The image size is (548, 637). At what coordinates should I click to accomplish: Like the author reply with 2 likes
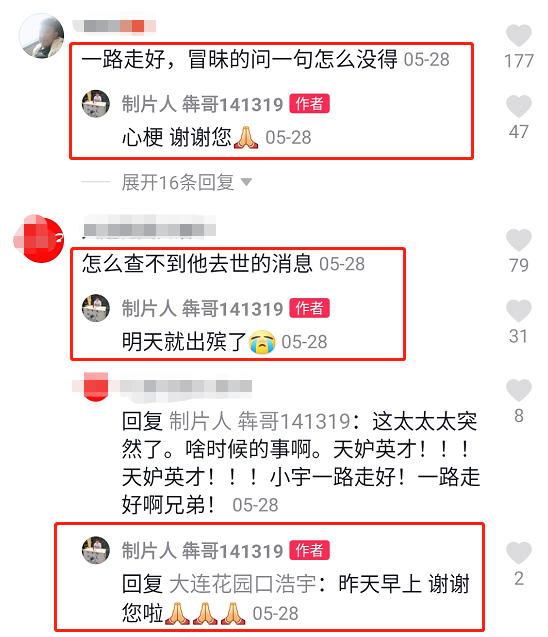point(518,553)
